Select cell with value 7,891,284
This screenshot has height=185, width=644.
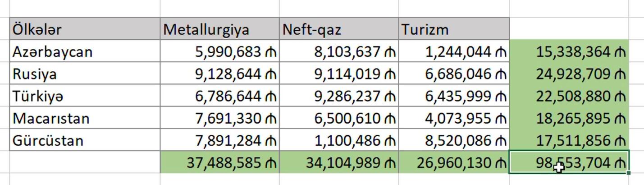tap(219, 140)
